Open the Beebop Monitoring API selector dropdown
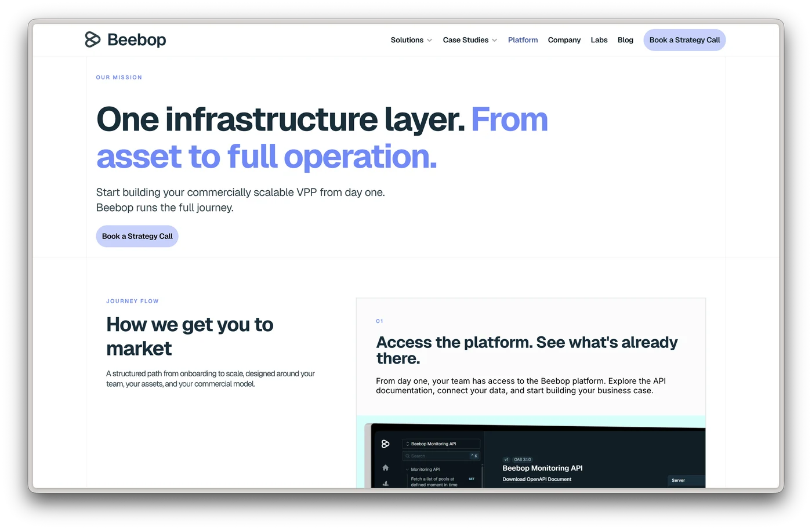This screenshot has height=530, width=812. [x=441, y=444]
